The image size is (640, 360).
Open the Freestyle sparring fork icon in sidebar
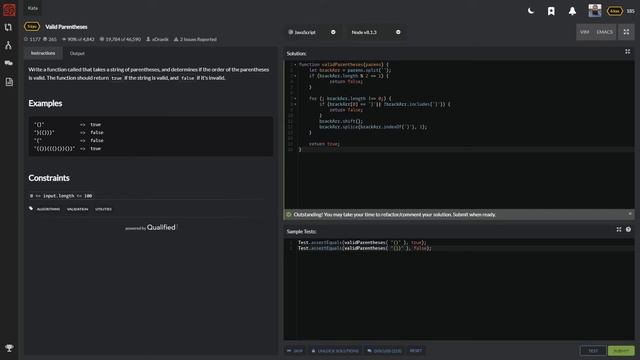click(8, 45)
